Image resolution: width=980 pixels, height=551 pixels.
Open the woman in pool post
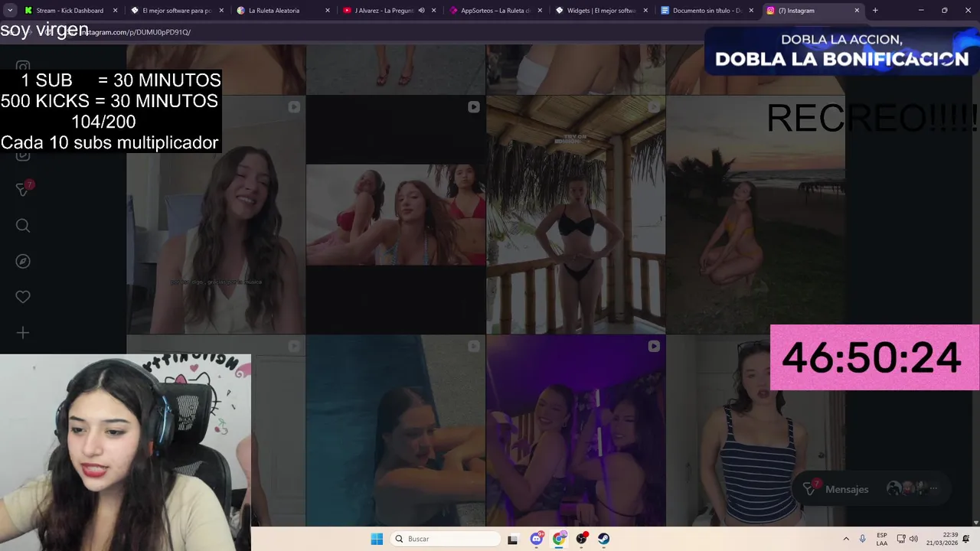pos(396,431)
